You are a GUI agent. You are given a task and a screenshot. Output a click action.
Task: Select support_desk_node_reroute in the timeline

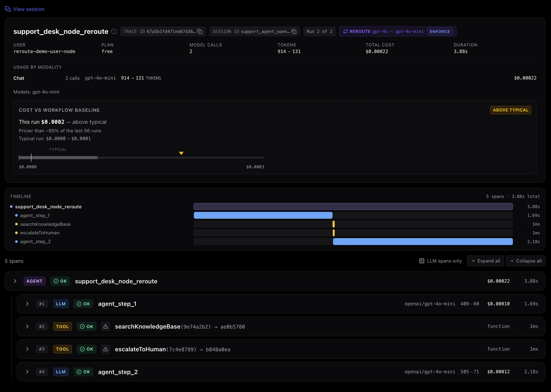(x=48, y=207)
